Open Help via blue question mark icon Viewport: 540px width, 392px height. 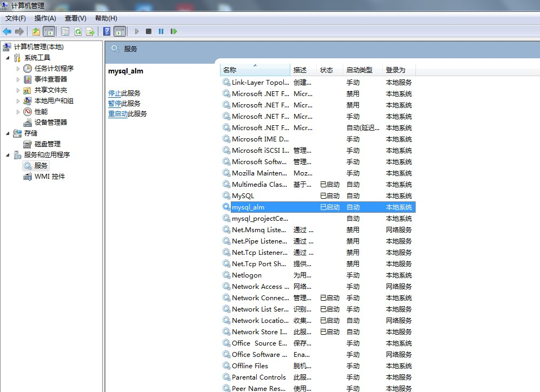pyautogui.click(x=107, y=31)
